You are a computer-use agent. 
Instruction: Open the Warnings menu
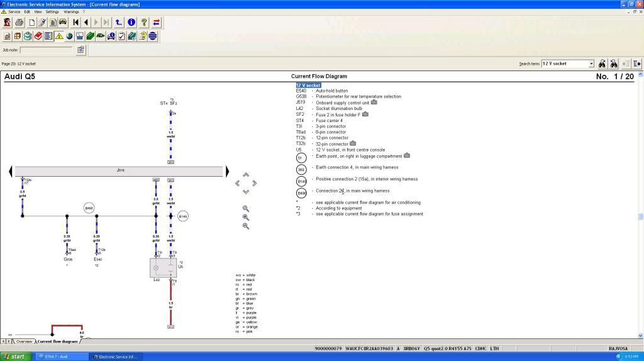coord(71,11)
